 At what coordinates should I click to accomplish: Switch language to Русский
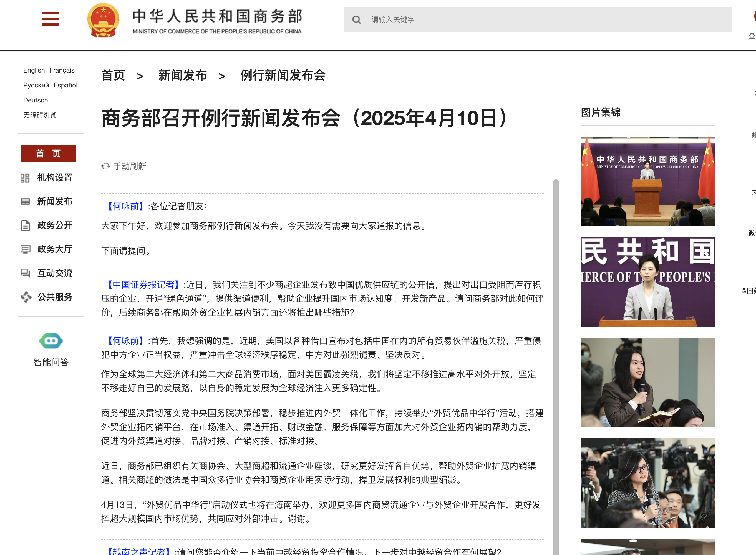[x=36, y=85]
